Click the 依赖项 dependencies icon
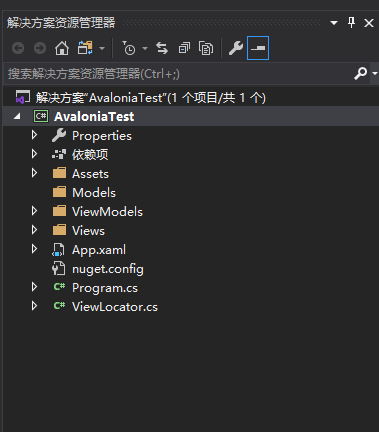Screen dimensions: 379x432 tap(59, 154)
